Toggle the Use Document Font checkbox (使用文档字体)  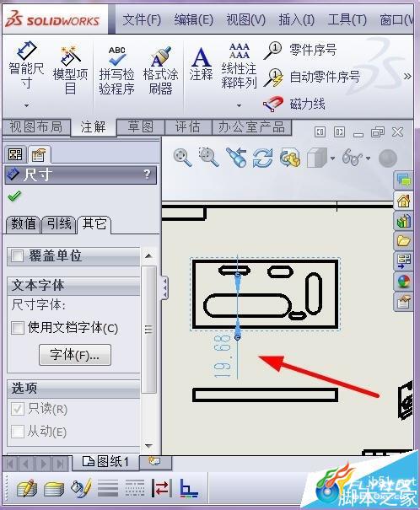pyautogui.click(x=18, y=328)
